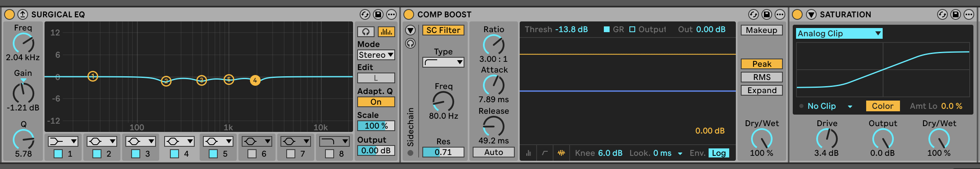The image size is (980, 169).
Task: Toggle the Surgical EQ device activator
Action: (x=9, y=14)
